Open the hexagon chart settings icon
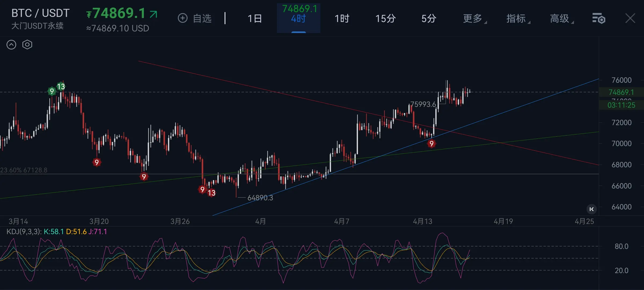The image size is (644, 290). (x=27, y=45)
